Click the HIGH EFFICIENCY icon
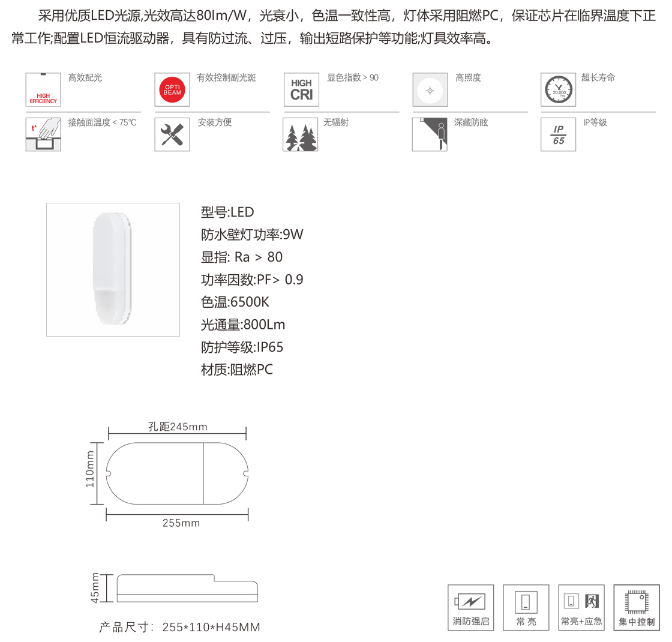The image size is (672, 642). coord(43,89)
